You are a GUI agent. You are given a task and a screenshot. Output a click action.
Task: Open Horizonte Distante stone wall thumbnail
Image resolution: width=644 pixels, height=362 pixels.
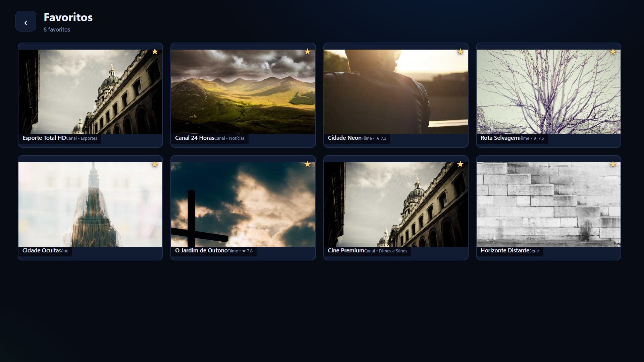[548, 204]
